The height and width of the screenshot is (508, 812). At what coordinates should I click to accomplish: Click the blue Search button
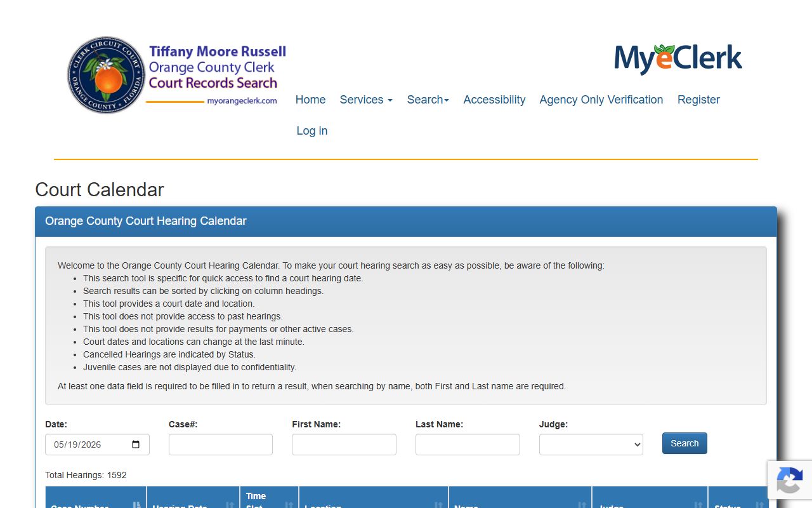click(684, 443)
